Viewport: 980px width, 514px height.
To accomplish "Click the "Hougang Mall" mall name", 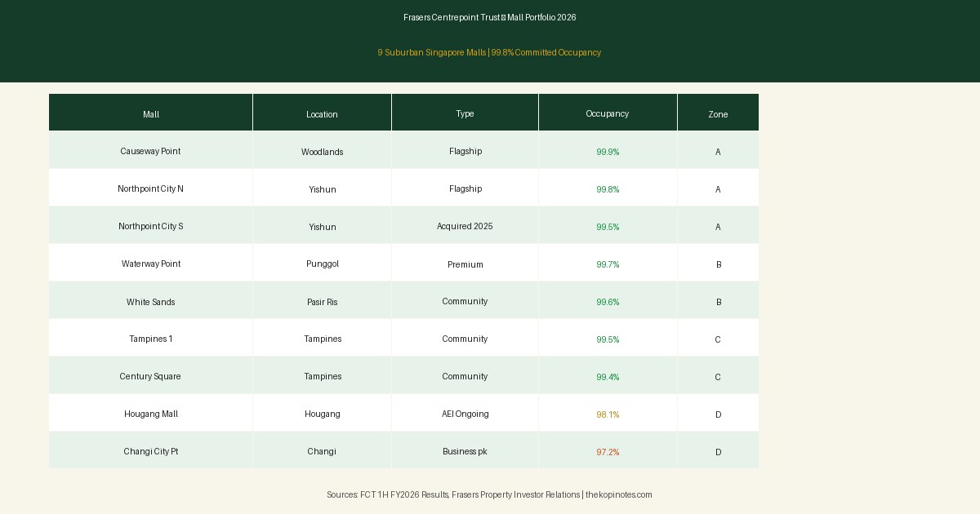I will pos(151,414).
